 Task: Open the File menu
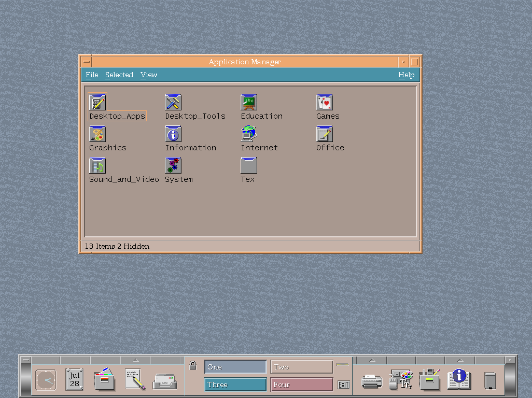tap(91, 75)
